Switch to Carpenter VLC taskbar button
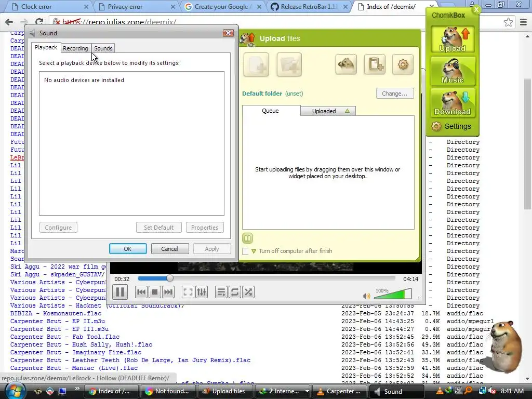This screenshot has width=532, height=399. coord(339,391)
